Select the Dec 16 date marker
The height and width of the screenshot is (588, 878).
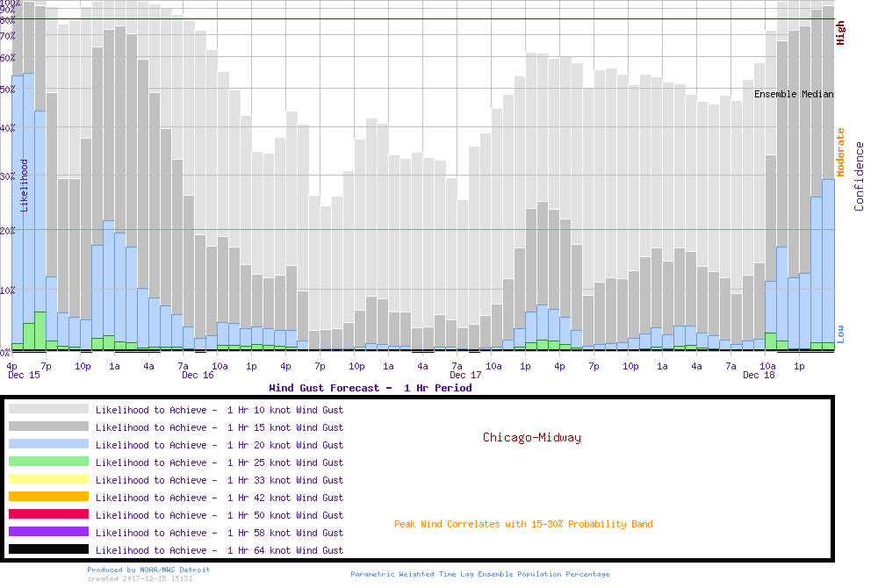198,375
